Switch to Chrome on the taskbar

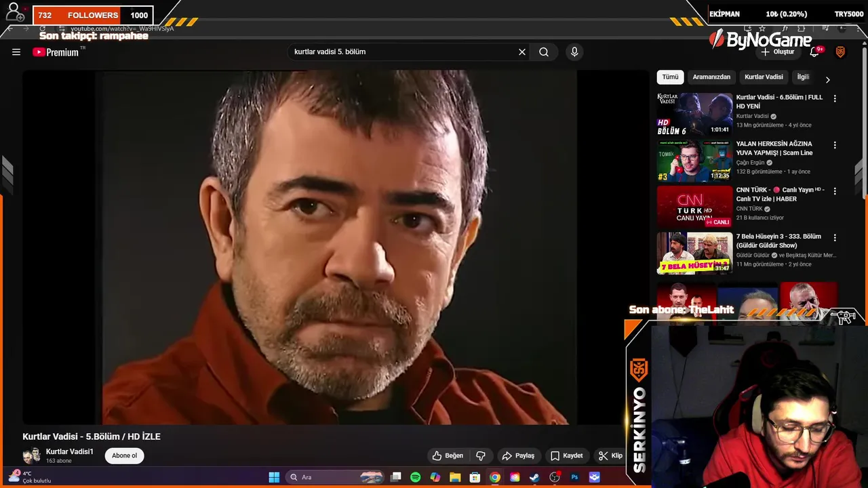tap(495, 477)
